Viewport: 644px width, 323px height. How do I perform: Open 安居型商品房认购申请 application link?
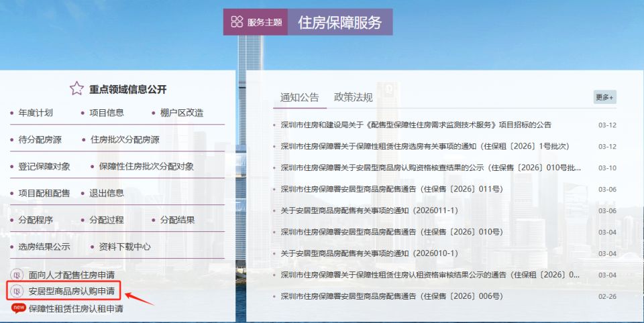72,292
